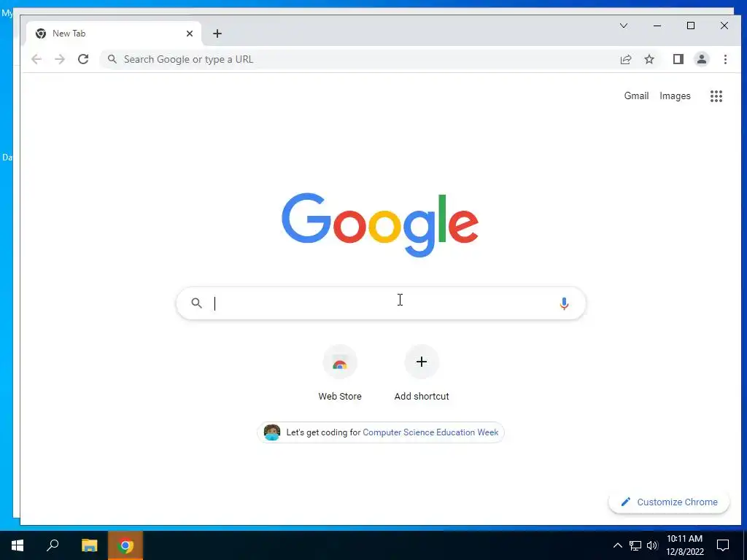Screen dimensions: 747x560
Task: Start voice search with the microphone
Action: (564, 303)
